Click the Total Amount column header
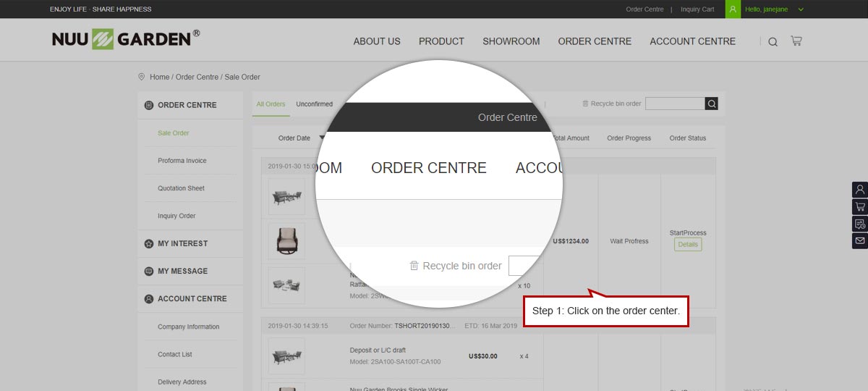Viewport: 868px width, 391px height. click(571, 138)
